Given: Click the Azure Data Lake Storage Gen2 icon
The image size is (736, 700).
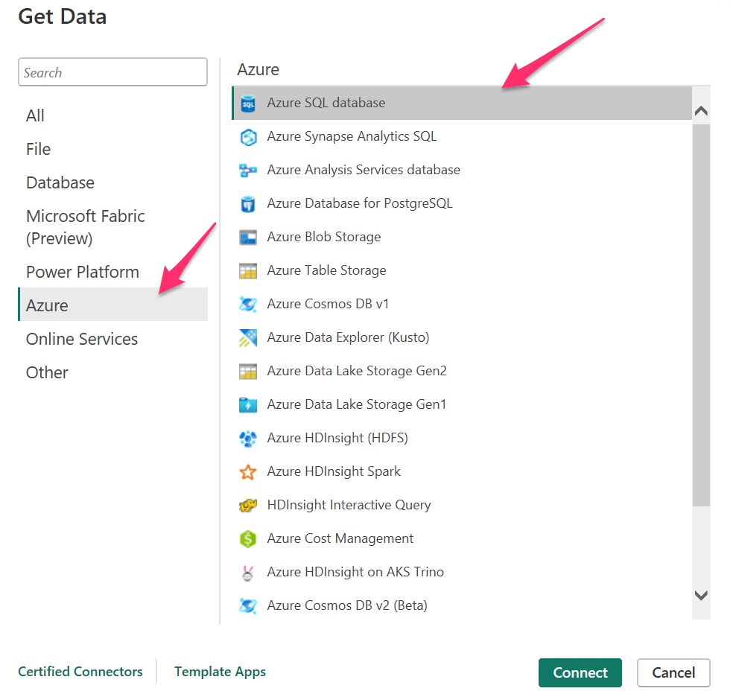Looking at the screenshot, I should (248, 372).
